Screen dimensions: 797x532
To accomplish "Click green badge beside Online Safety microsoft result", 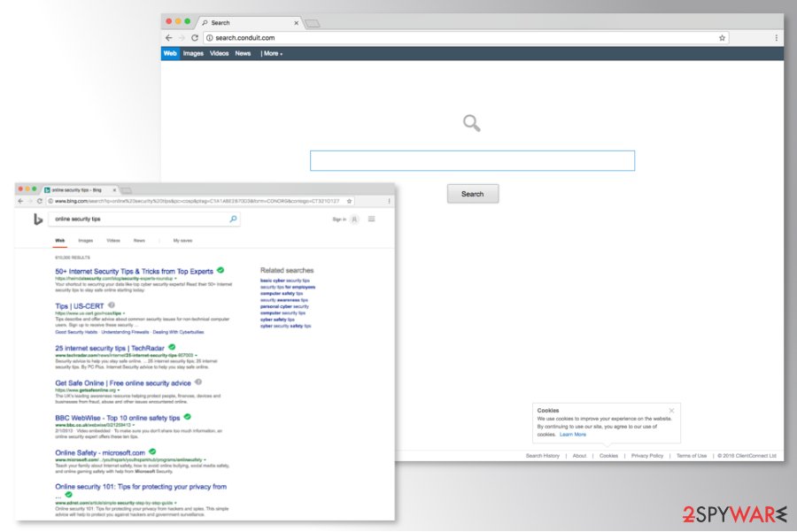I will pyautogui.click(x=152, y=451).
